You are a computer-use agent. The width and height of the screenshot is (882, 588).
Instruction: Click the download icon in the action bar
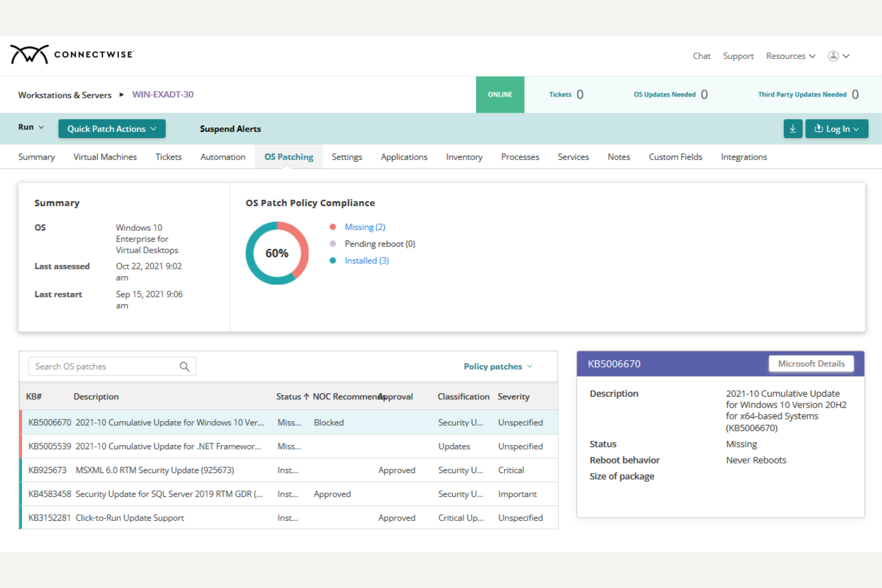point(793,129)
